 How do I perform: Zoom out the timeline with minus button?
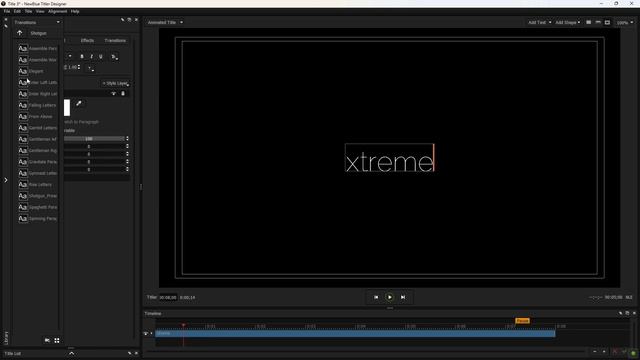[595, 351]
